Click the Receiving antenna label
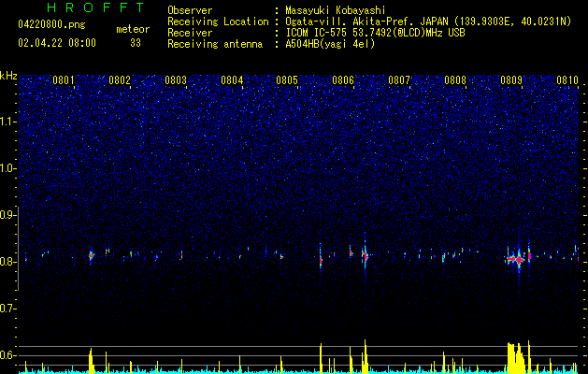Screen dimensions: 588x374 tap(215, 44)
